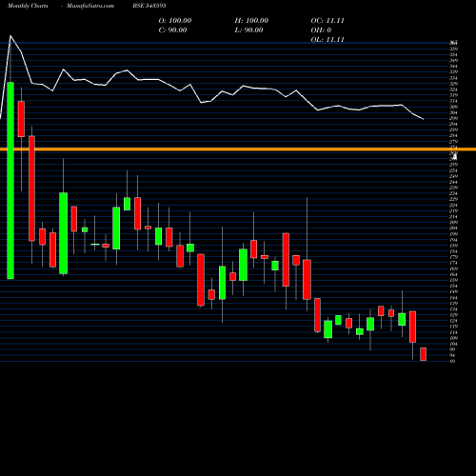The image size is (476, 476).
Task: Click the "OC: 11.11" reading
Action: pyautogui.click(x=327, y=21)
